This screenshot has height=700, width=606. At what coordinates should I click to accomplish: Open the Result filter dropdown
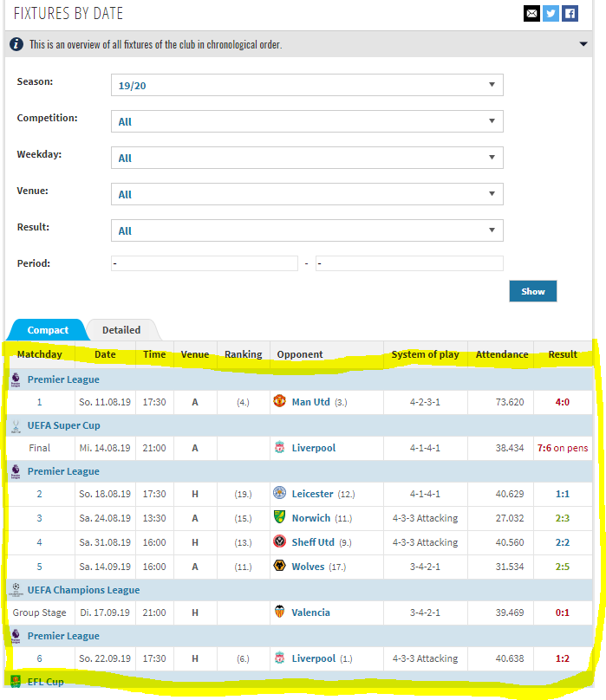pos(307,230)
